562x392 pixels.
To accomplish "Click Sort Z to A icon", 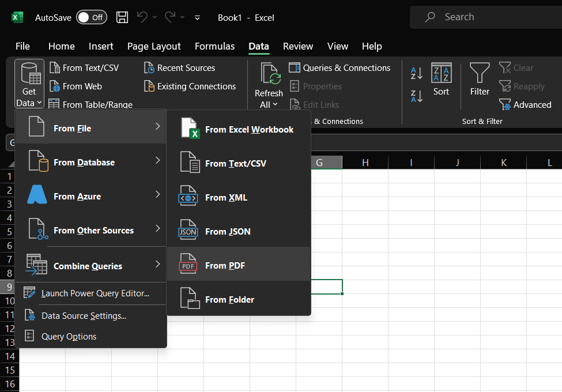I will 416,97.
